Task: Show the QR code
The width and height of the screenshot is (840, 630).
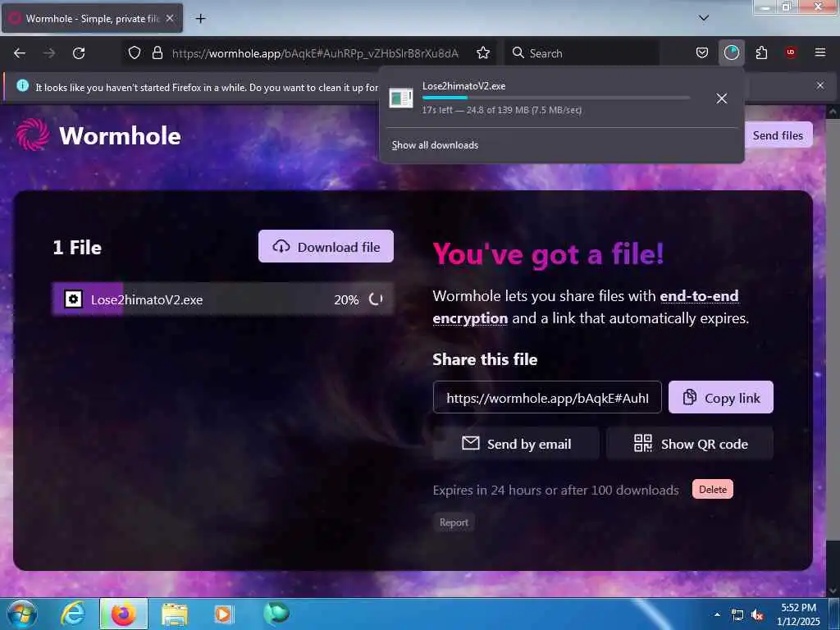Action: [689, 444]
